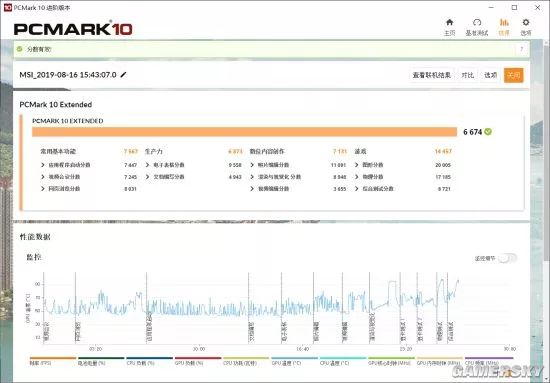Image resolution: width=550 pixels, height=383 pixels.
Task: Click the 监控 heading above graph
Action: 34,257
